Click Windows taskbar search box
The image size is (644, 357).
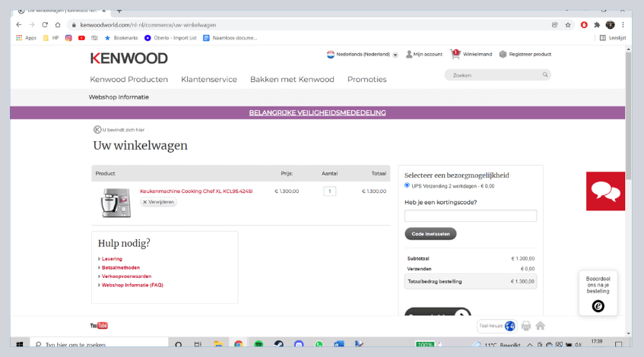click(99, 344)
